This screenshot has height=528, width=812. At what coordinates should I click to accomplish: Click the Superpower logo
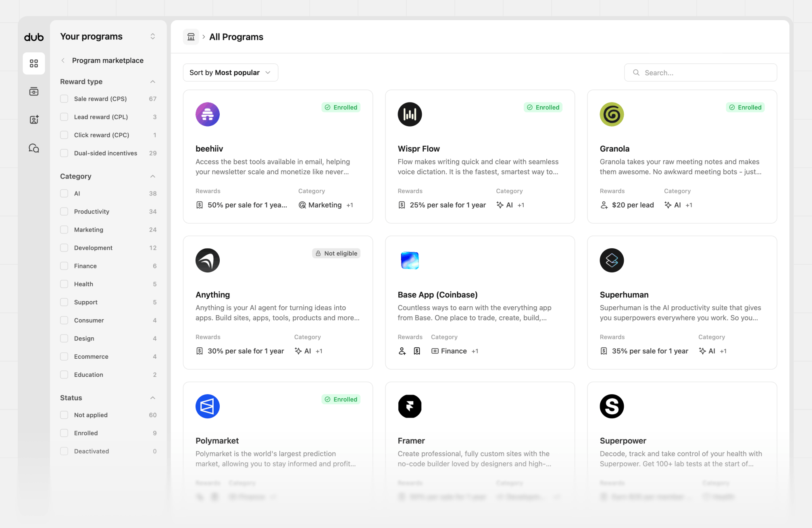point(612,406)
